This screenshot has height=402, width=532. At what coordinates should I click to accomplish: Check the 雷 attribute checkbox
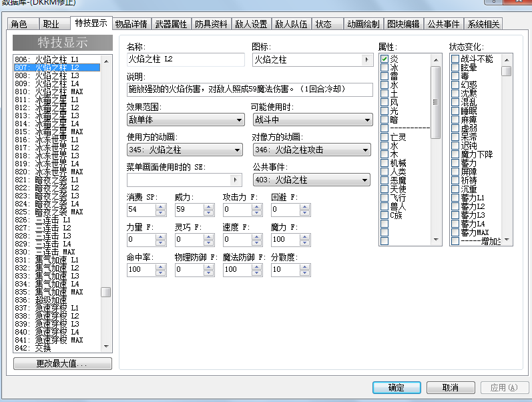pyautogui.click(x=384, y=76)
